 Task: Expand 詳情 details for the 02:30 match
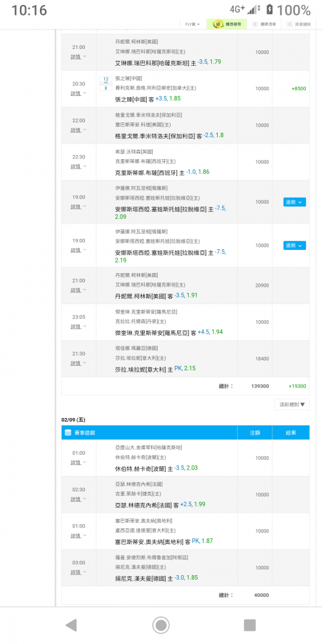tap(79, 499)
